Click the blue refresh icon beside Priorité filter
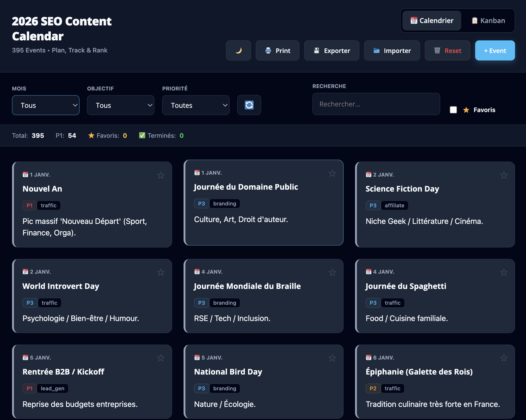 [x=249, y=105]
